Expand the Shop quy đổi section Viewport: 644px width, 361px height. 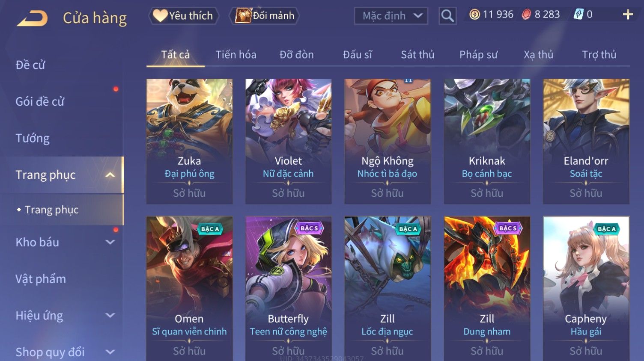tap(110, 352)
